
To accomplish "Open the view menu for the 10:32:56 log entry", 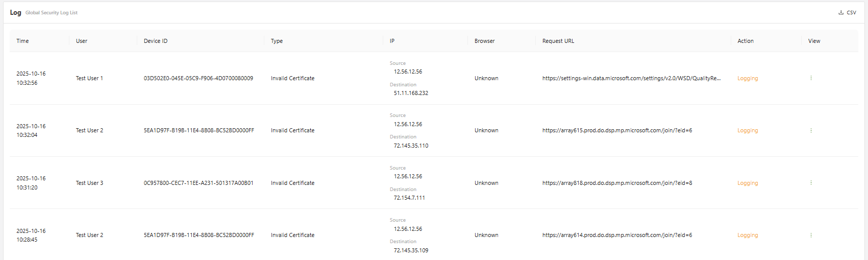I will click(x=811, y=78).
